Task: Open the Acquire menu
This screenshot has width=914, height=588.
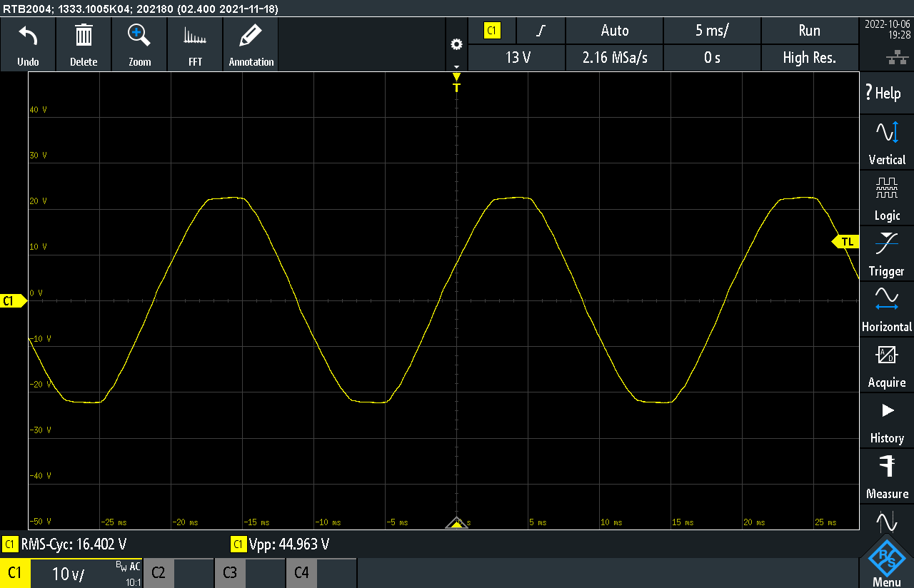Action: click(886, 365)
